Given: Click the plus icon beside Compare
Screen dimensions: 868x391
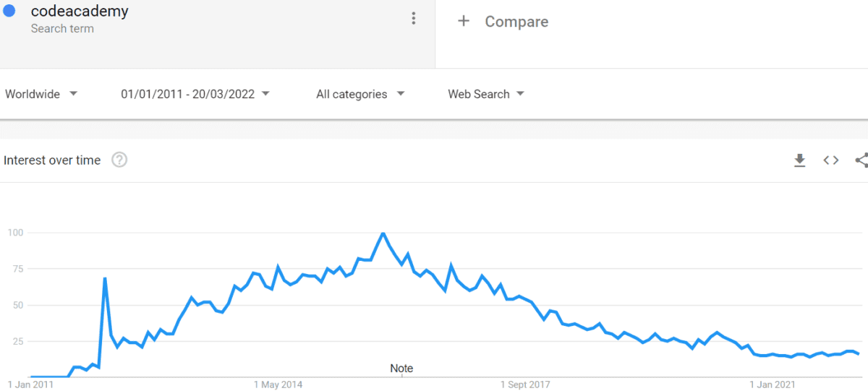Looking at the screenshot, I should (464, 22).
